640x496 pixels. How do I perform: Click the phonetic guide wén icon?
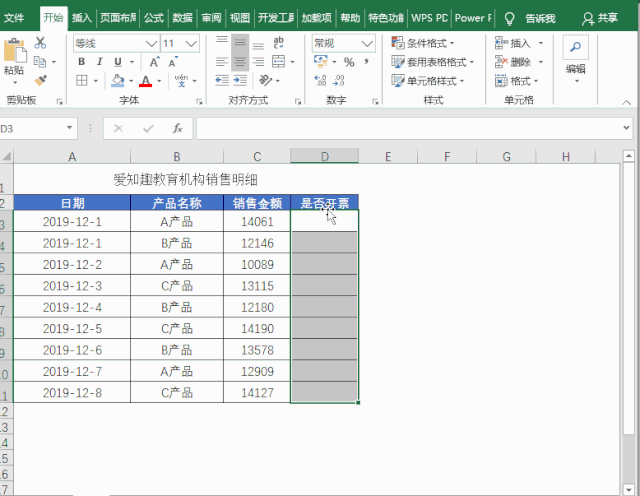181,80
